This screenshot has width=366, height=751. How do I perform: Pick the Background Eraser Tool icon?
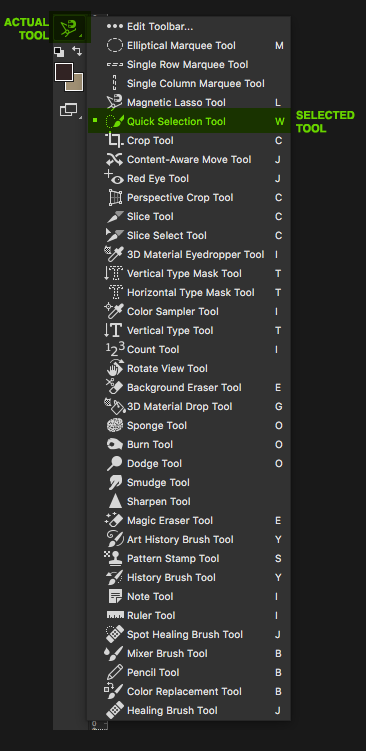point(114,387)
